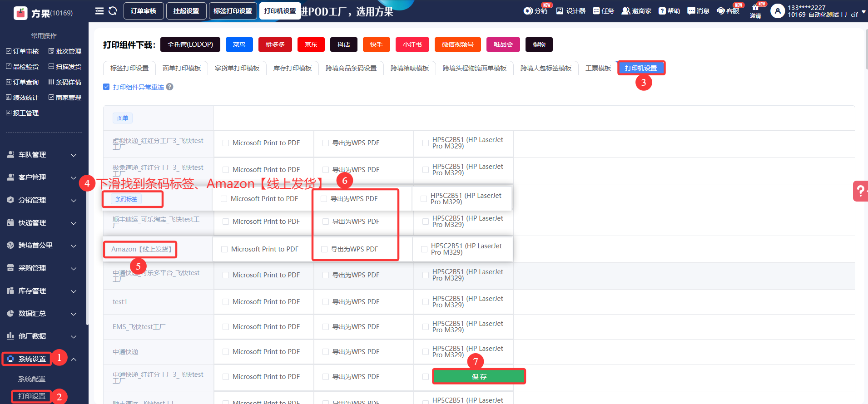Click the 邀请 gift icon
This screenshot has height=404, width=868.
click(x=755, y=7)
